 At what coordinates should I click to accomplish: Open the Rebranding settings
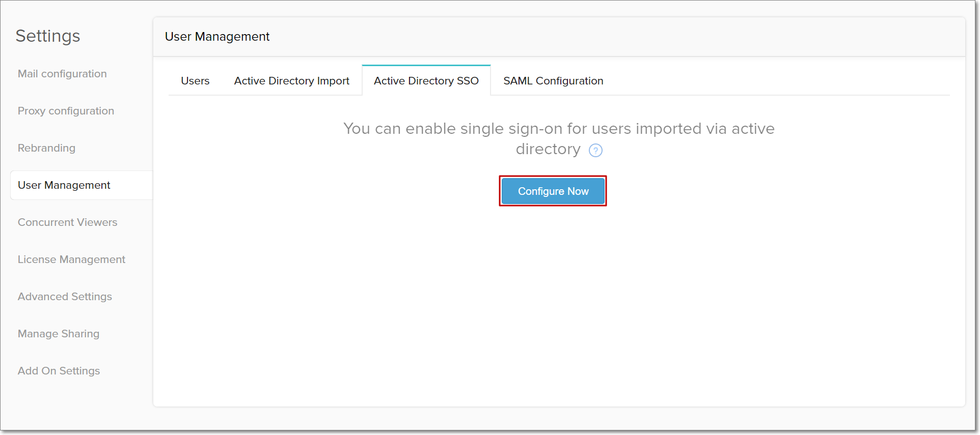[x=46, y=148]
